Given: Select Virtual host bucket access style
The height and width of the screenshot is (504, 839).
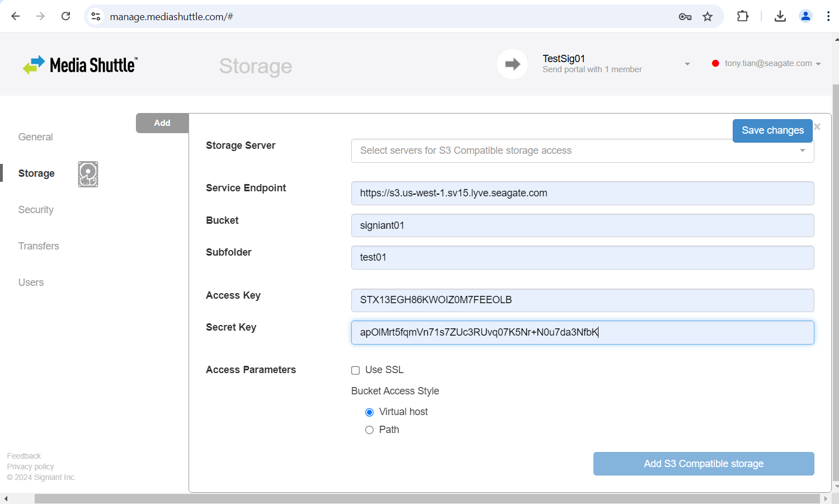Looking at the screenshot, I should coord(369,412).
